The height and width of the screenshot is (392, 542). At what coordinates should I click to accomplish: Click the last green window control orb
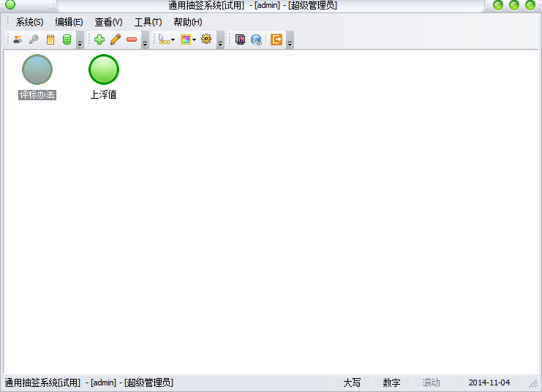[x=530, y=5]
